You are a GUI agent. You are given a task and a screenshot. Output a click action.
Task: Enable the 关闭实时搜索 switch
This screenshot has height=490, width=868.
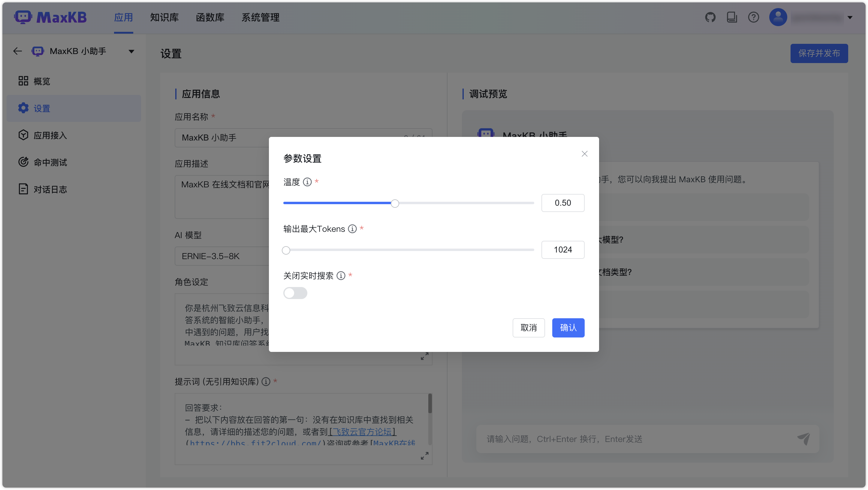tap(295, 293)
